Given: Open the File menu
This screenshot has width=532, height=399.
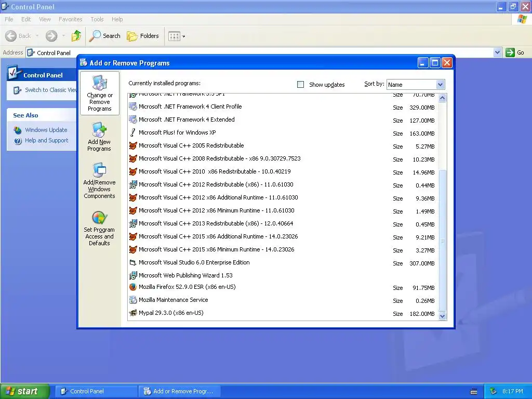Looking at the screenshot, I should pos(9,19).
